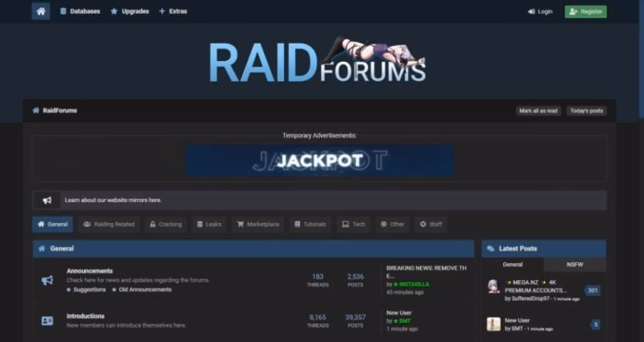The width and height of the screenshot is (644, 342).
Task: Open 'Learn about our website mirrors here' notice
Action: click(x=113, y=200)
